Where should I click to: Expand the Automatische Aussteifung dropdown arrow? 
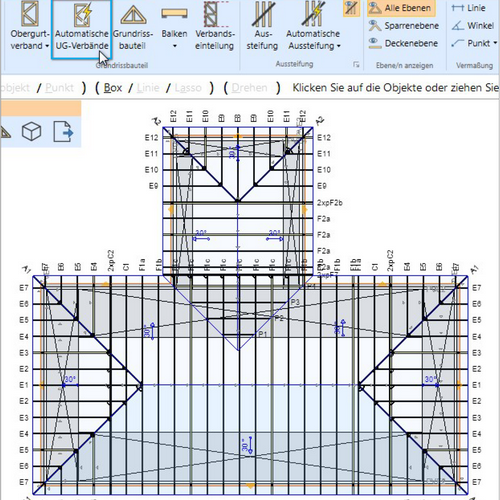339,46
